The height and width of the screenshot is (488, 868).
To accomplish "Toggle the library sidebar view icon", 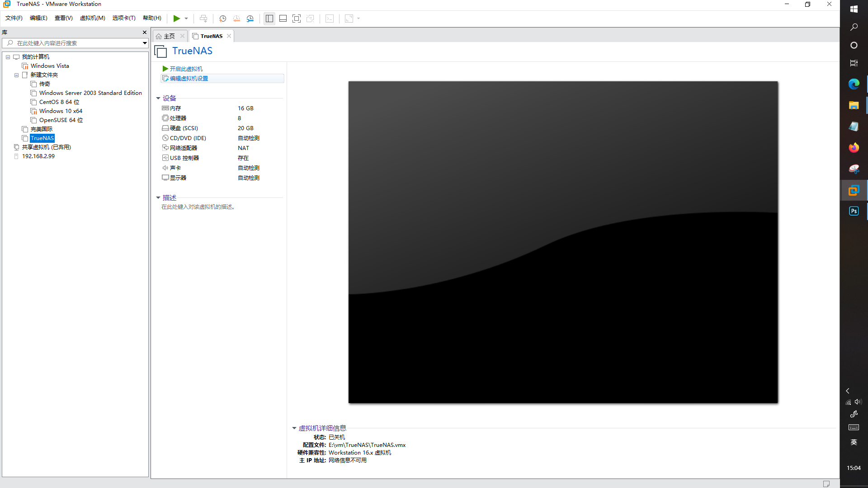I will click(x=269, y=19).
